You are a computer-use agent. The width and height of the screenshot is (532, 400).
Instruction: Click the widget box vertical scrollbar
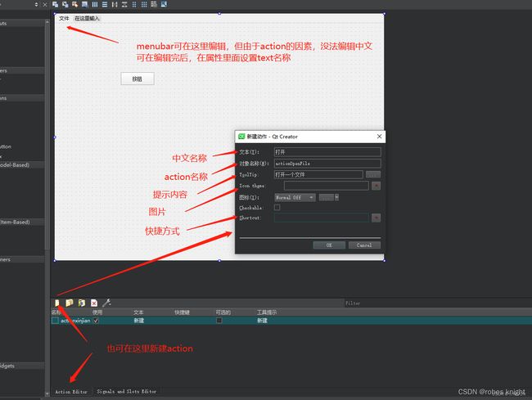pos(47,136)
